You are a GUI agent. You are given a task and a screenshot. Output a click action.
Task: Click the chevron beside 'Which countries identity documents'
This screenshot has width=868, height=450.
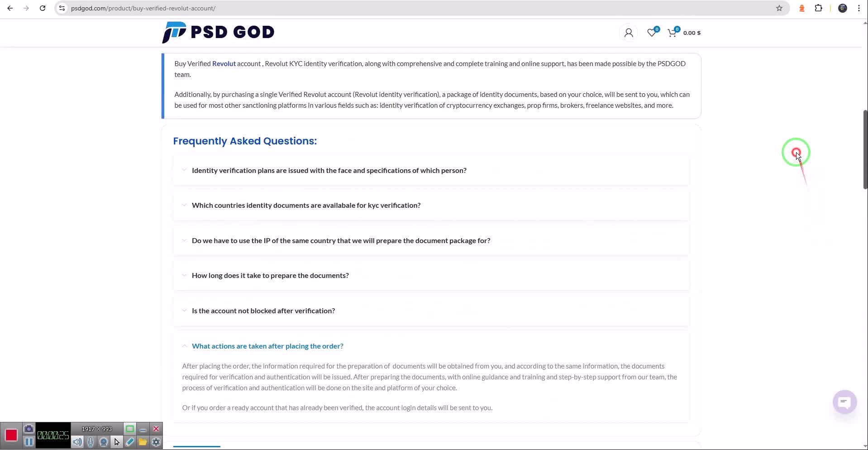pyautogui.click(x=184, y=205)
